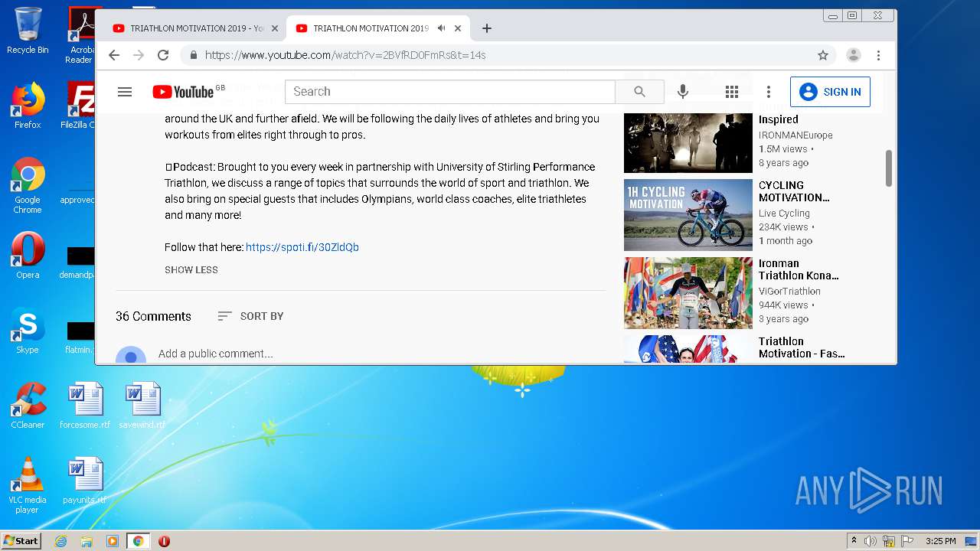Click Add a public comment field
This screenshot has width=980, height=551.
click(216, 354)
